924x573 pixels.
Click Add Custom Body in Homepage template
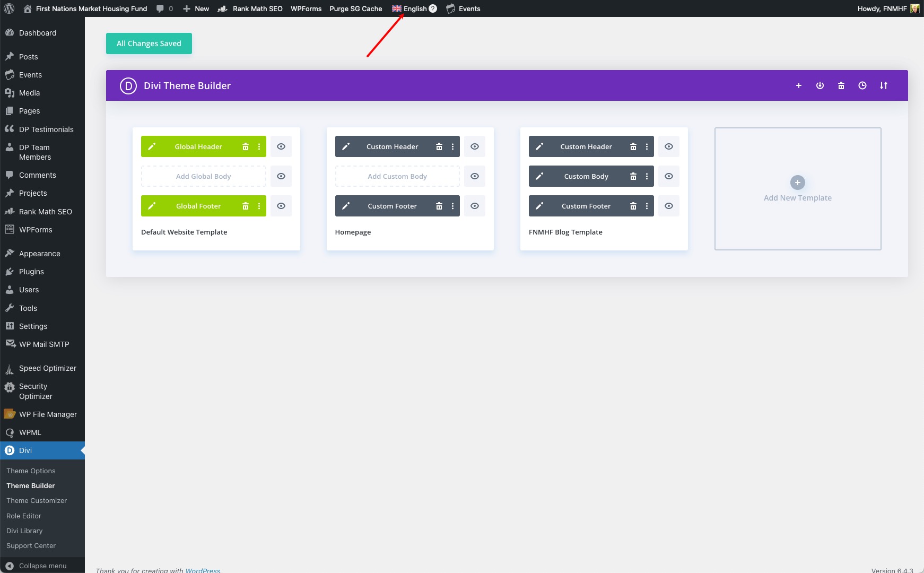coord(397,176)
